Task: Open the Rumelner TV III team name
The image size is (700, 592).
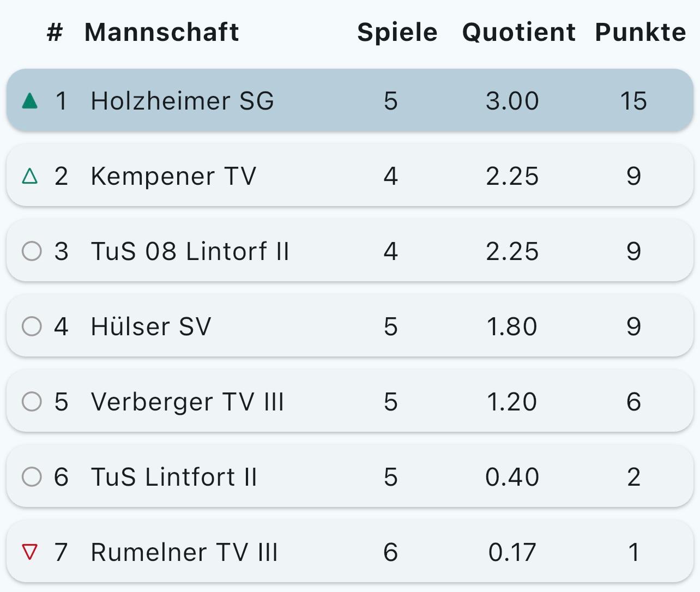Action: (184, 552)
